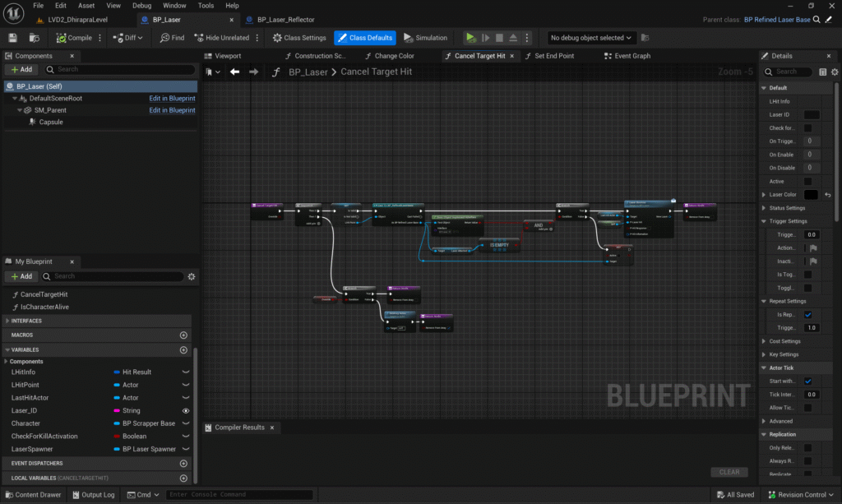Expand the Status Settings section
The width and height of the screenshot is (842, 504).
click(764, 208)
